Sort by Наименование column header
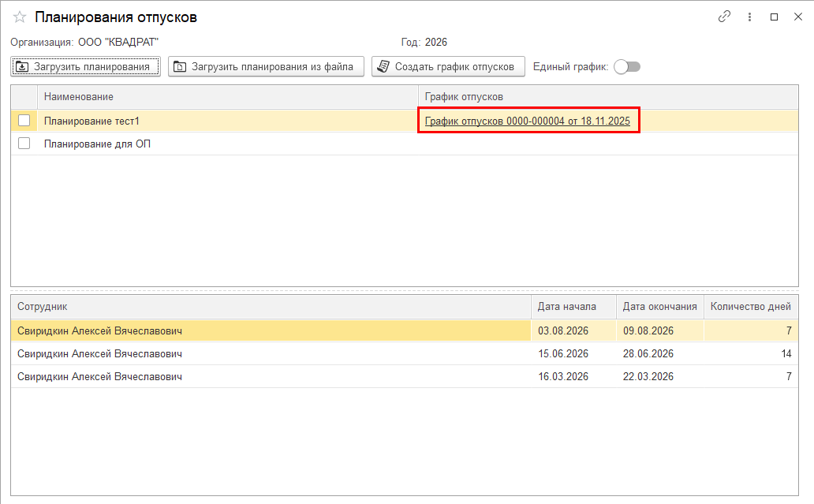 pyautogui.click(x=227, y=96)
